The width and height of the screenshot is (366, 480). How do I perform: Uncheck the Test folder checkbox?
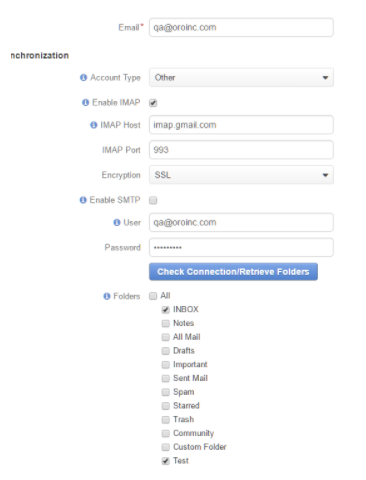tap(166, 461)
